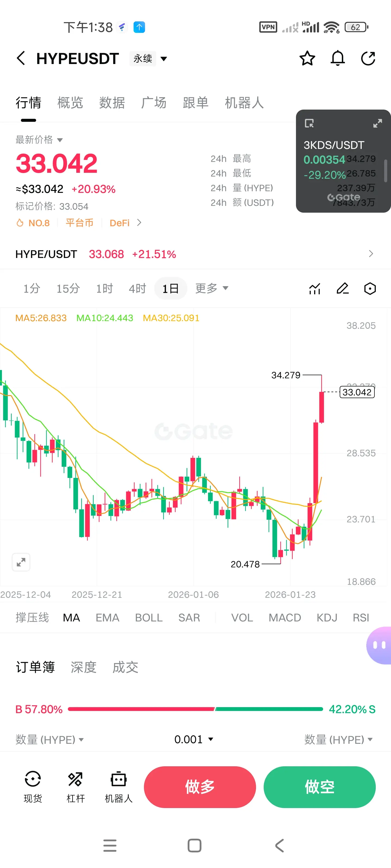The height and width of the screenshot is (868, 391).
Task: Toggle the KDJ indicator
Action: [x=327, y=618]
